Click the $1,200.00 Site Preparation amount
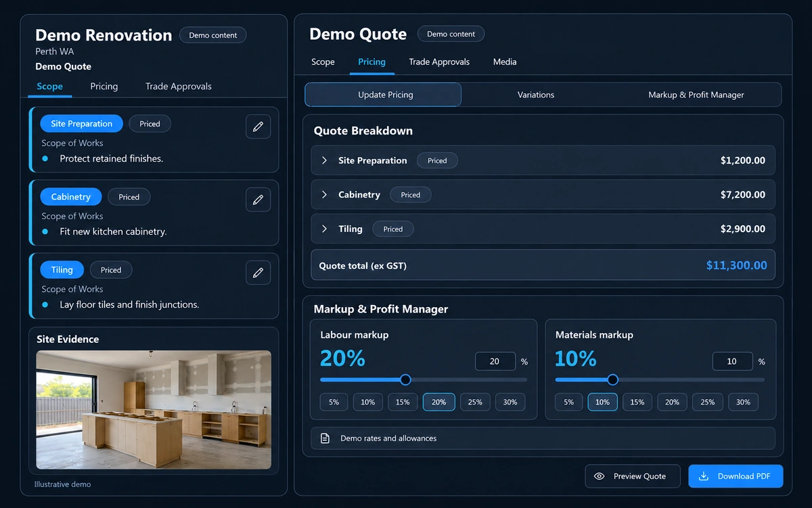The width and height of the screenshot is (812, 508). pyautogui.click(x=743, y=160)
